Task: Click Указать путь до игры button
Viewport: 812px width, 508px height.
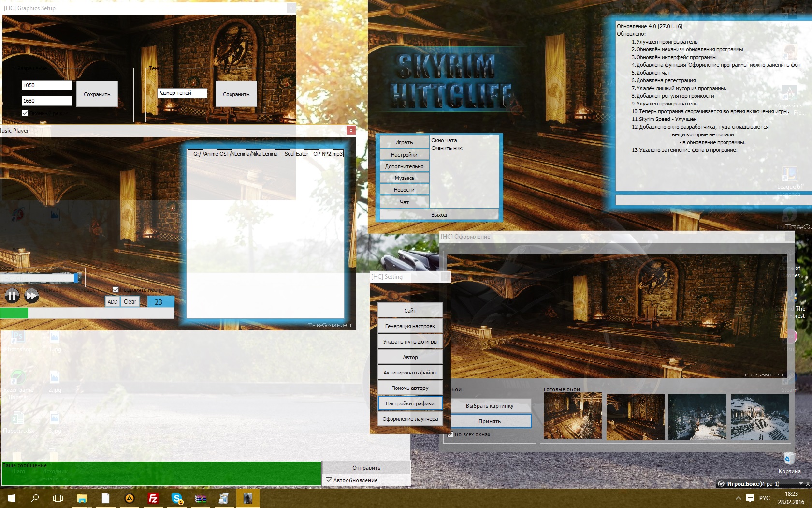Action: click(410, 342)
